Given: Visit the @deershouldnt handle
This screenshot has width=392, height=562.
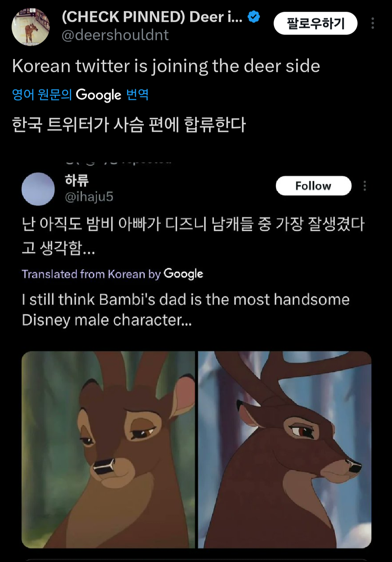Looking at the screenshot, I should point(115,35).
